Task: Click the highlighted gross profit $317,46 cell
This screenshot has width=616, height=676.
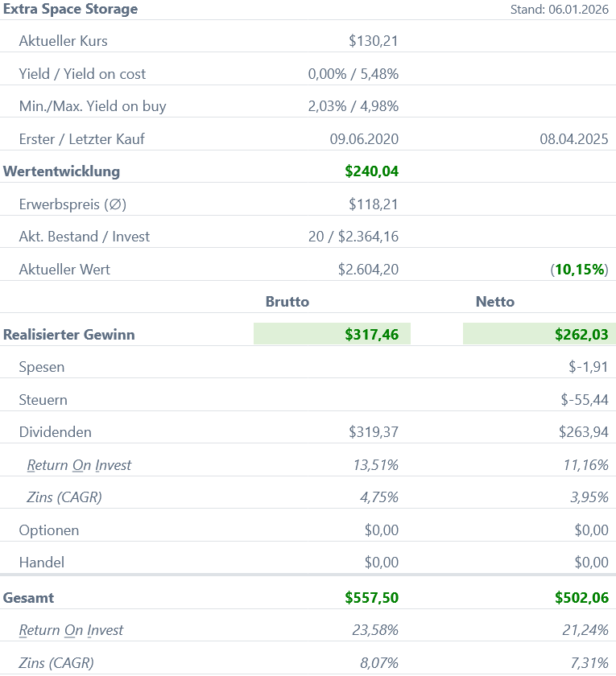Action: point(332,335)
